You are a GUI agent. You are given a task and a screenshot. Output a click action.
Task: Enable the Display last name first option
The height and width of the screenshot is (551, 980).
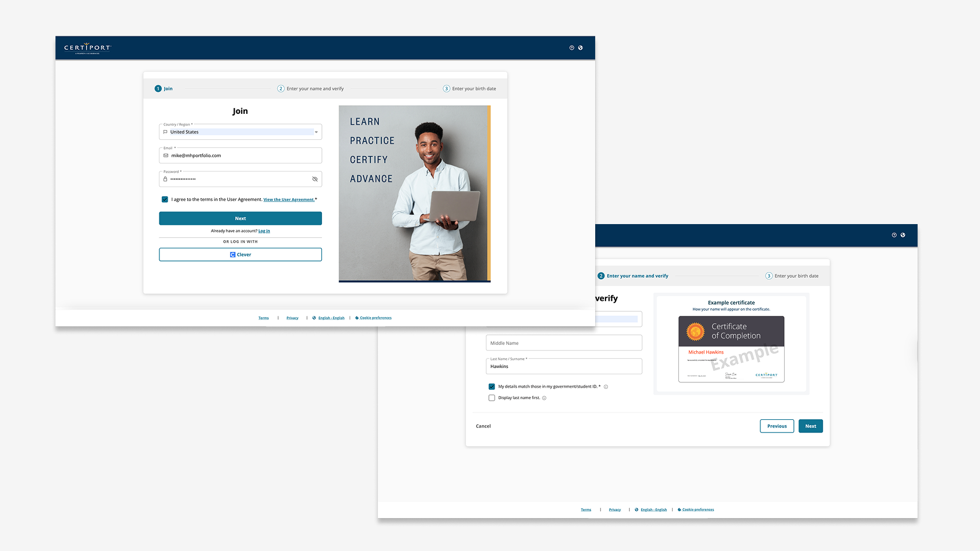pos(492,397)
